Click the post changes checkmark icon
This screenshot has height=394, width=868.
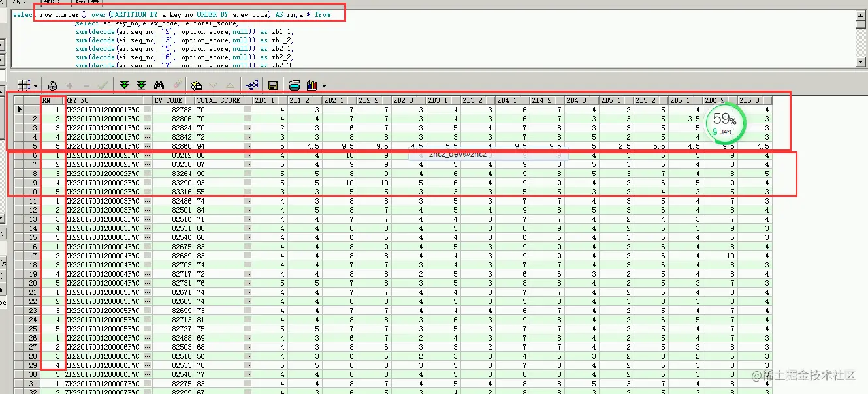(103, 85)
